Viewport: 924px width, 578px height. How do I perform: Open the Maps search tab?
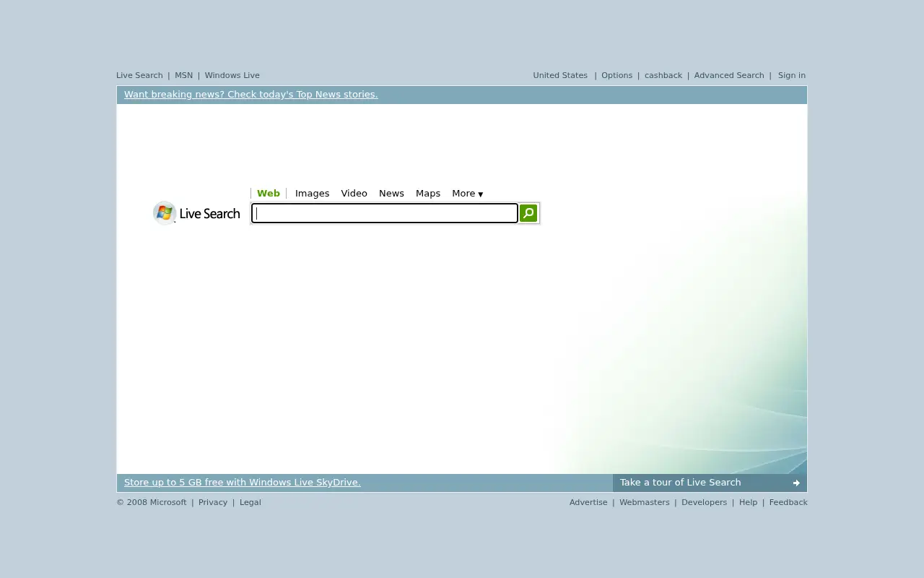(428, 194)
